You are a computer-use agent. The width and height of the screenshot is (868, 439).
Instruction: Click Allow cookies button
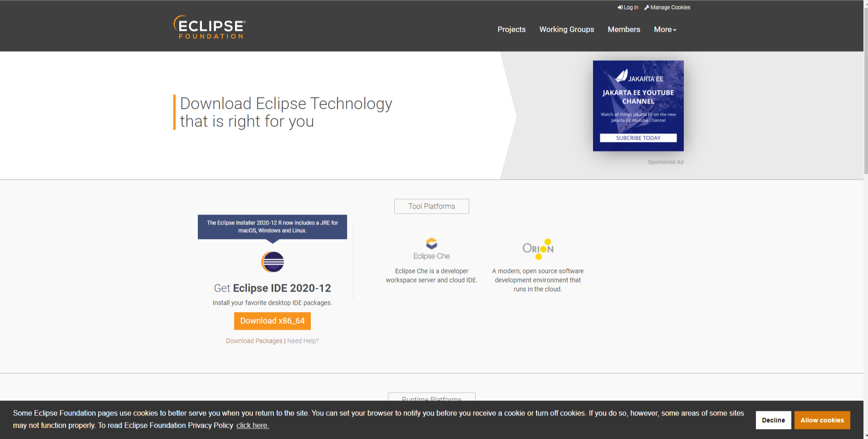[x=822, y=420]
